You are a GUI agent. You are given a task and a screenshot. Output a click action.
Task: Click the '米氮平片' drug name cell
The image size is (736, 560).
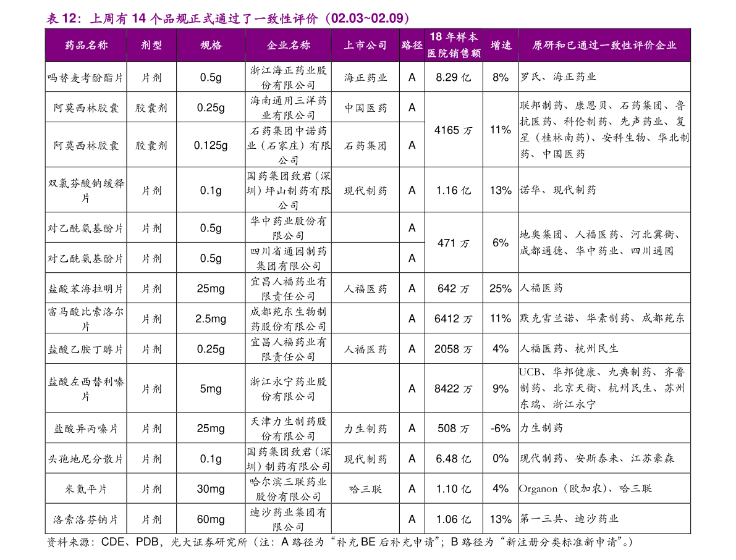pyautogui.click(x=85, y=489)
